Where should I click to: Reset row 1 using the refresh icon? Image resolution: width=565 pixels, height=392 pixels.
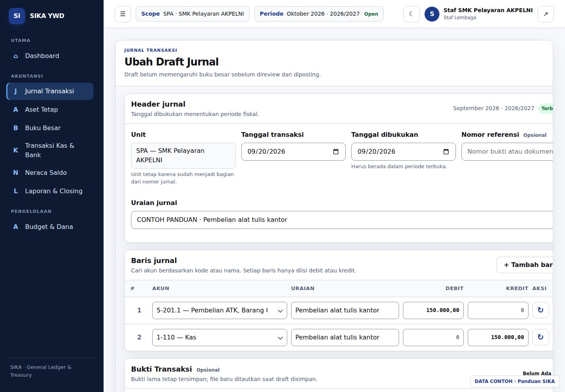541,310
